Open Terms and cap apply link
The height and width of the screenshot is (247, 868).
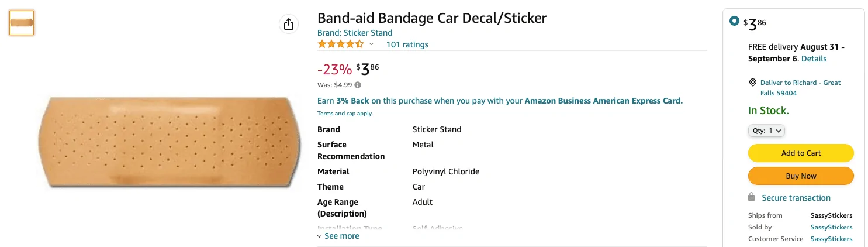(345, 114)
